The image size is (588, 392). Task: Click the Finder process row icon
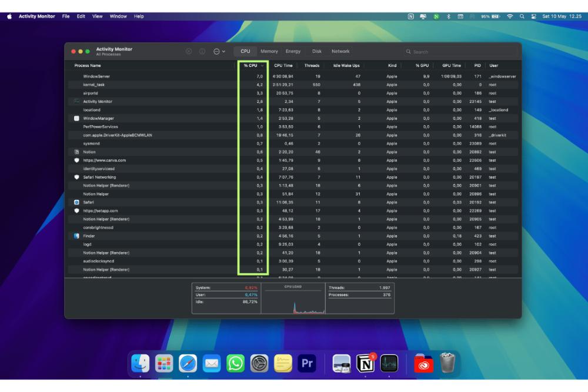click(76, 236)
